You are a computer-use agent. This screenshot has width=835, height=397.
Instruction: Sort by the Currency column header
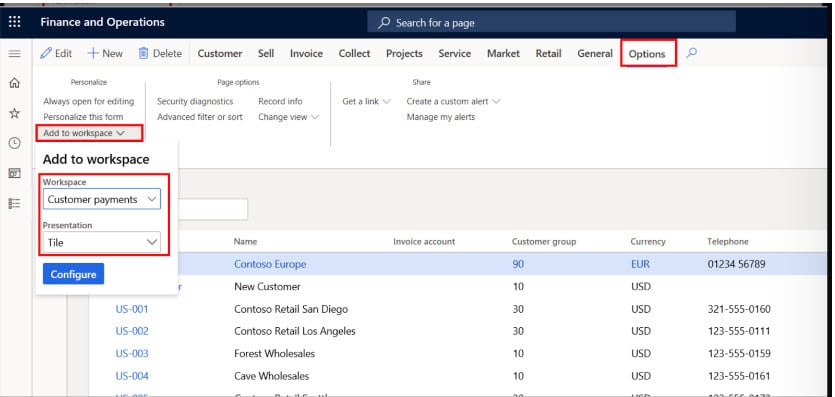648,242
